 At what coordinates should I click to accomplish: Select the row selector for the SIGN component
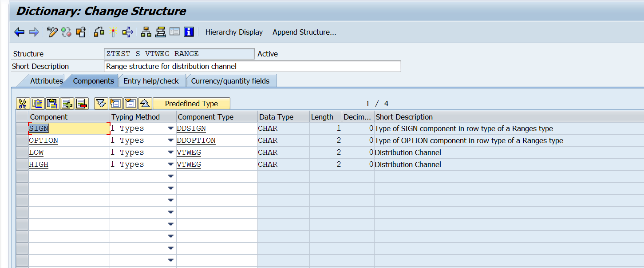click(22, 128)
